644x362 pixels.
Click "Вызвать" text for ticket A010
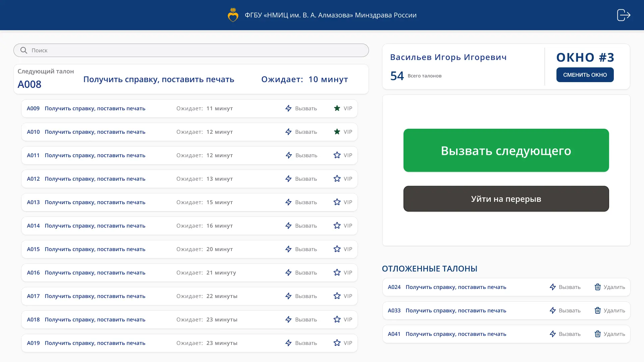pos(306,132)
